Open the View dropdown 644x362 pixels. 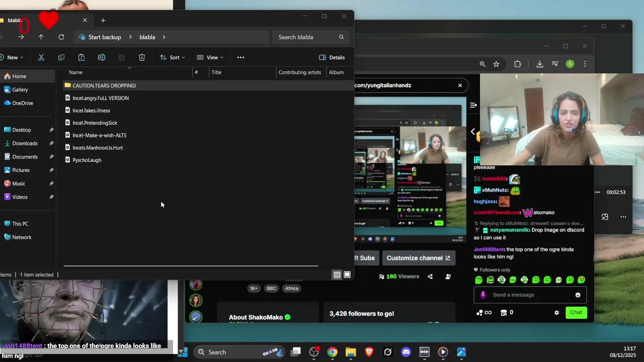point(210,57)
